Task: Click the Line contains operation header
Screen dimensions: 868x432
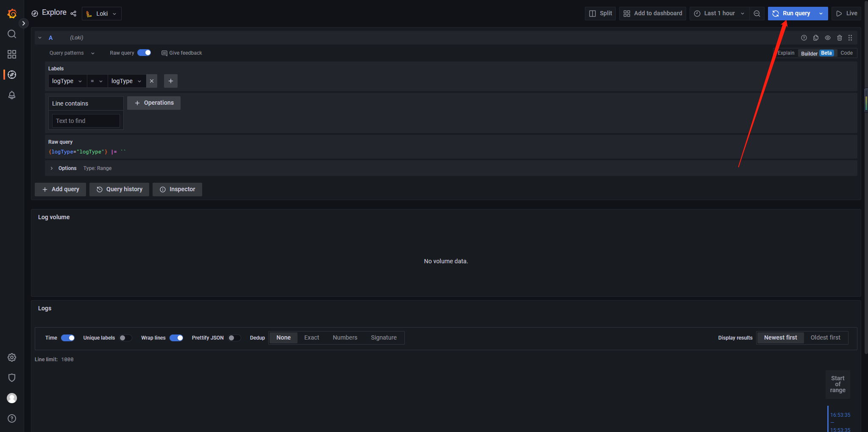Action: click(86, 103)
